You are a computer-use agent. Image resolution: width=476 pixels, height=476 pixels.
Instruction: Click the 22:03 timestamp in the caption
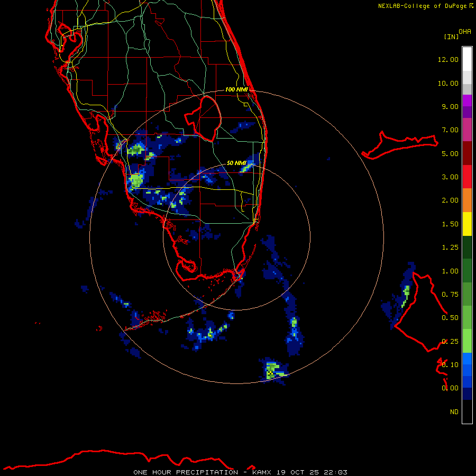pos(335,472)
